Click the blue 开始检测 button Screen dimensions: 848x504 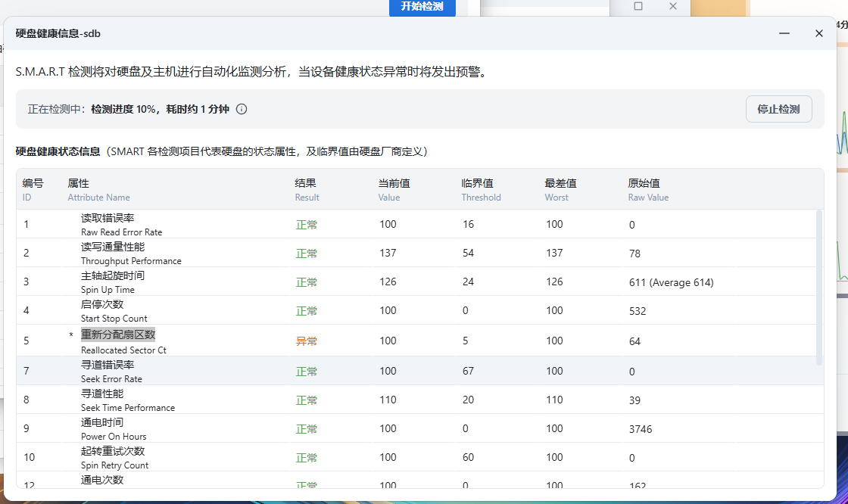tap(422, 7)
